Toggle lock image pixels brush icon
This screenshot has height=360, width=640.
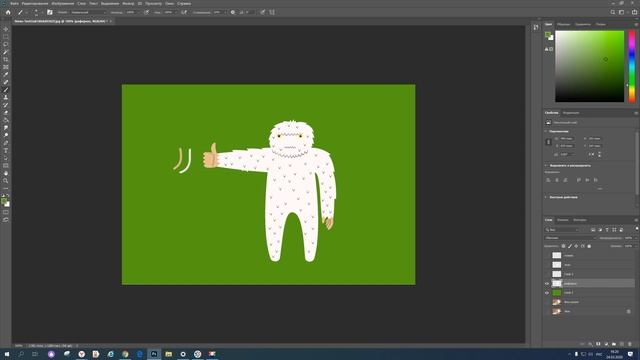pos(570,246)
